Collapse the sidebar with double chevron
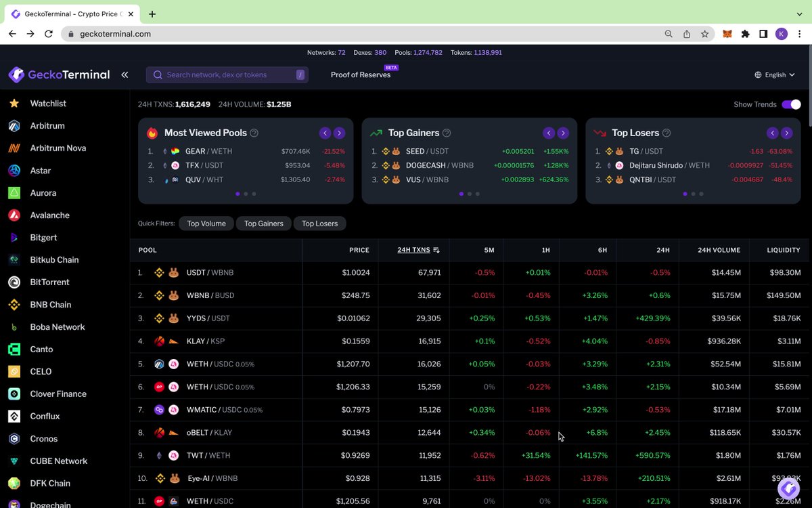The width and height of the screenshot is (812, 508). pos(125,75)
